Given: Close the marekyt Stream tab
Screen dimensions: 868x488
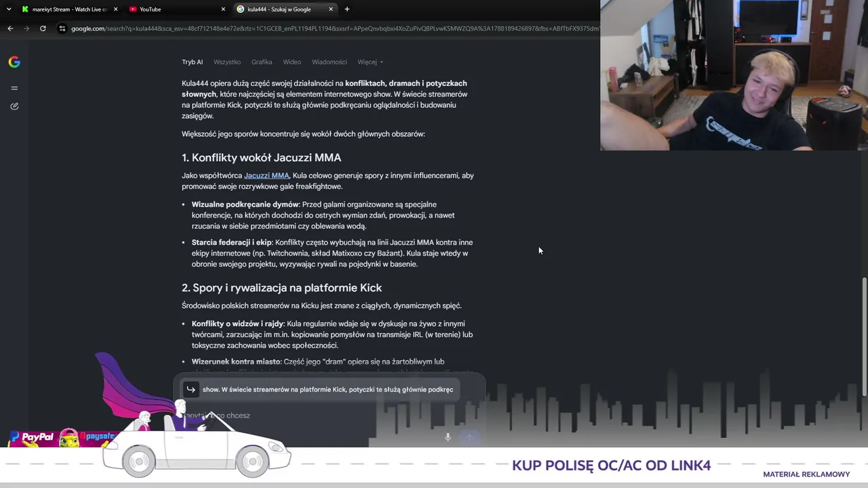Looking at the screenshot, I should tap(116, 9).
